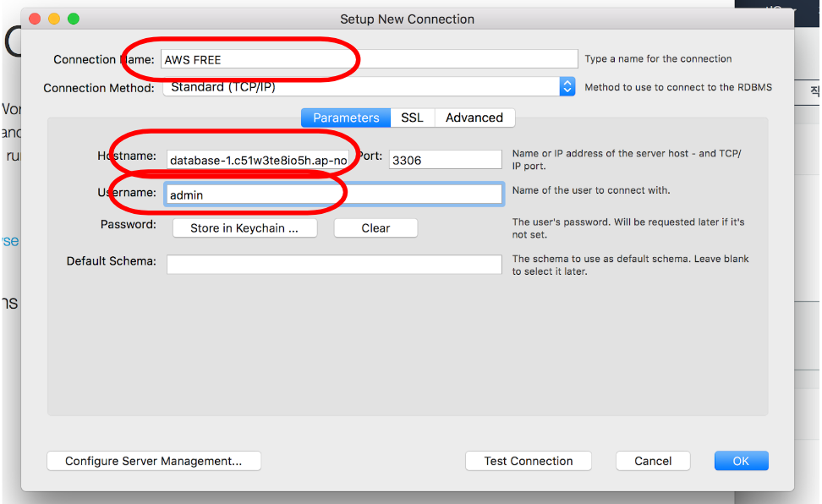Switch to the Parameters tab
The width and height of the screenshot is (822, 504).
click(x=346, y=118)
